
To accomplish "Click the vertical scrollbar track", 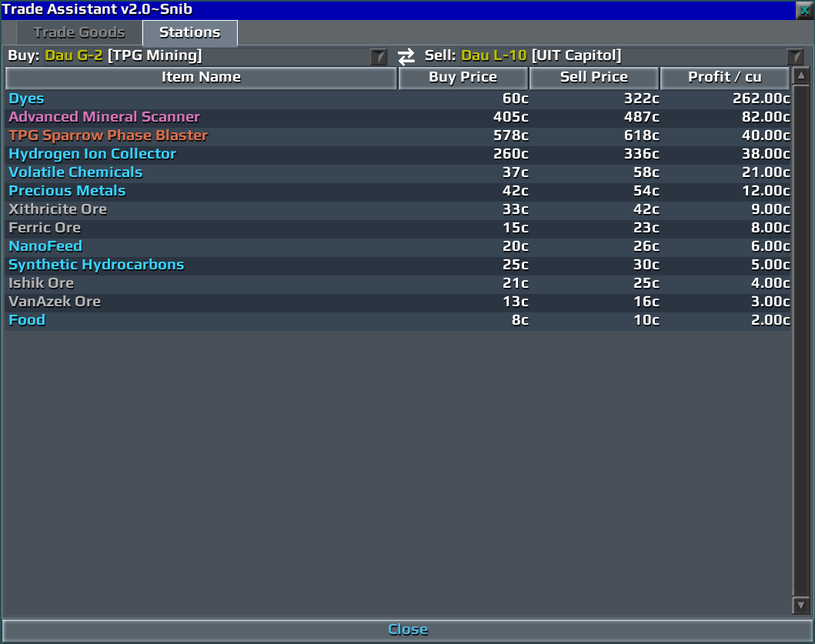I will coord(801,340).
